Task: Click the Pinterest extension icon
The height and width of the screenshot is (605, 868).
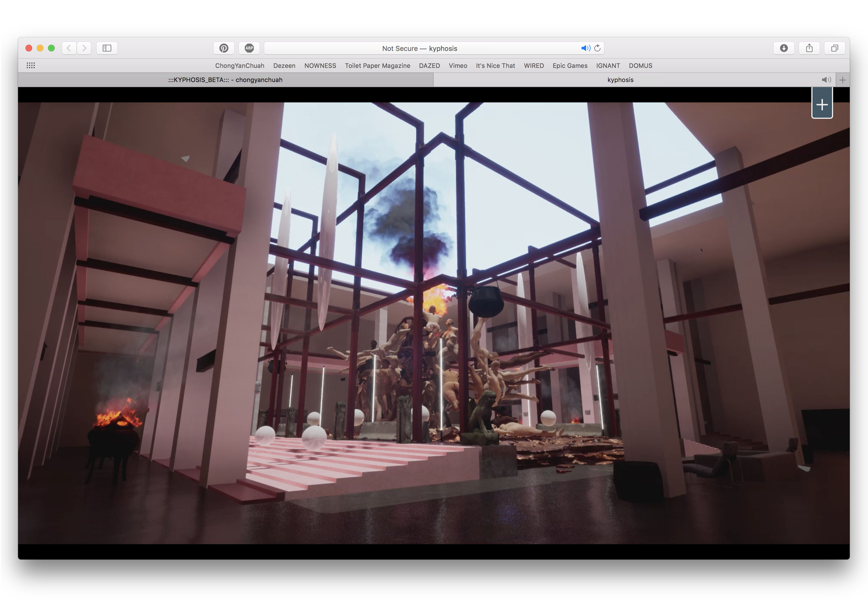Action: coord(224,48)
